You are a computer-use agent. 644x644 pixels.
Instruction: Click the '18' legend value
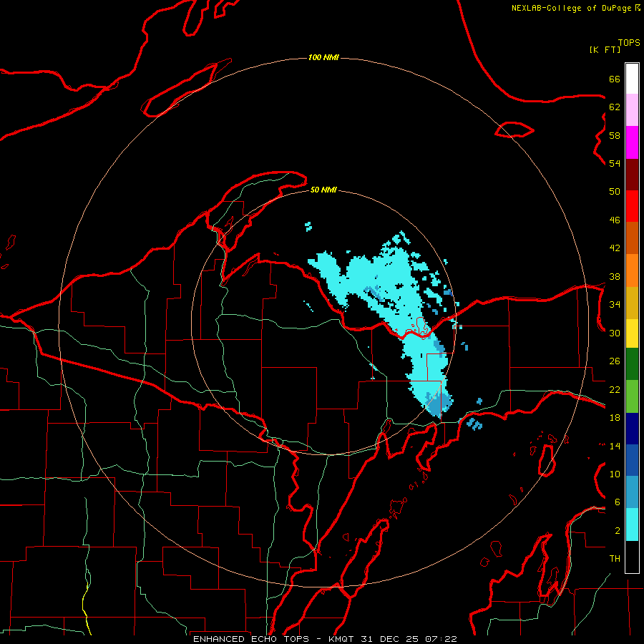[615, 418]
